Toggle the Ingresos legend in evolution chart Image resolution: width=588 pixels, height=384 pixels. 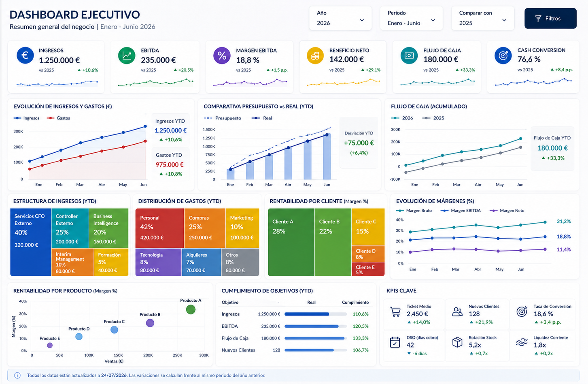pyautogui.click(x=27, y=118)
